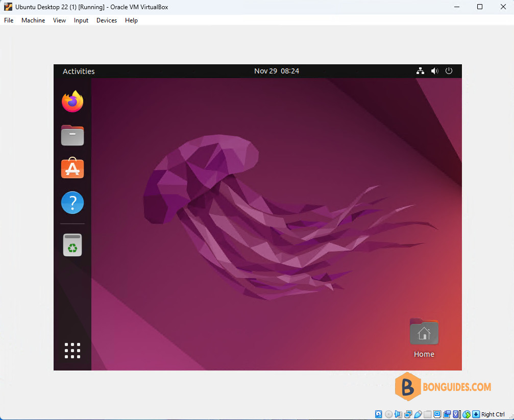The height and width of the screenshot is (420, 514).
Task: Open the File menu
Action: 9,20
